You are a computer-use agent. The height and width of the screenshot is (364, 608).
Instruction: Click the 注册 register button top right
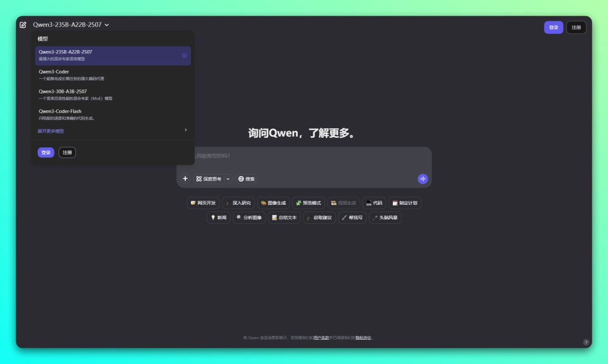pos(576,27)
